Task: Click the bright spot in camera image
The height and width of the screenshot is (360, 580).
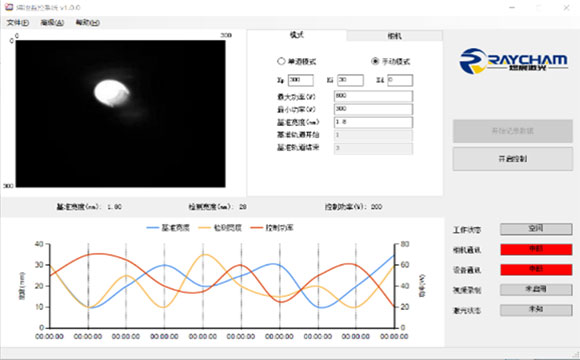Action: point(112,93)
